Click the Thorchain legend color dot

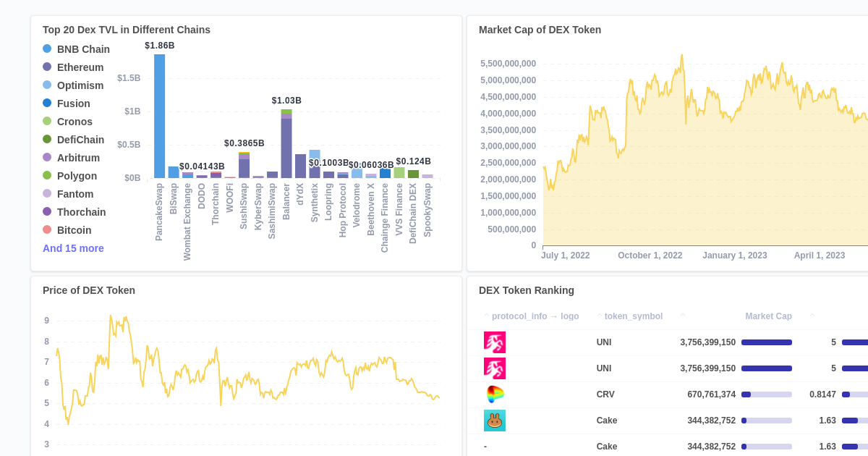point(48,211)
